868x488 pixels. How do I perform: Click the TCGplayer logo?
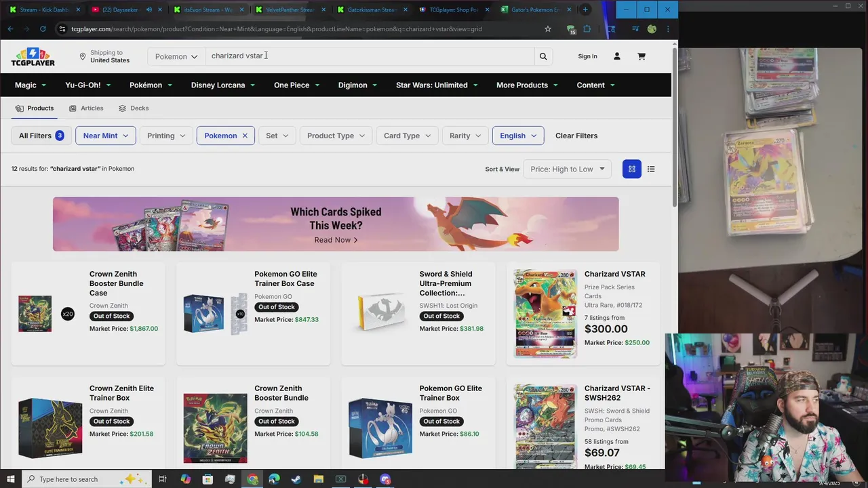[x=33, y=56]
